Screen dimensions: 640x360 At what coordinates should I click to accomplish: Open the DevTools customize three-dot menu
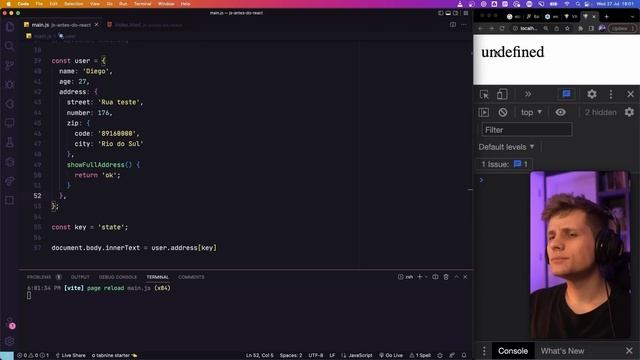(x=611, y=94)
